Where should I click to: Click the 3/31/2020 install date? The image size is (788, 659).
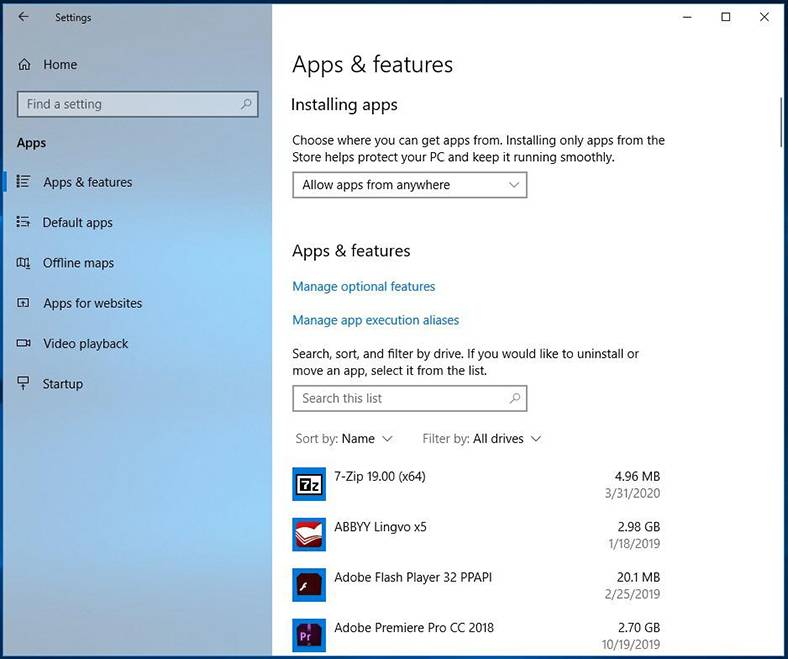tap(632, 493)
